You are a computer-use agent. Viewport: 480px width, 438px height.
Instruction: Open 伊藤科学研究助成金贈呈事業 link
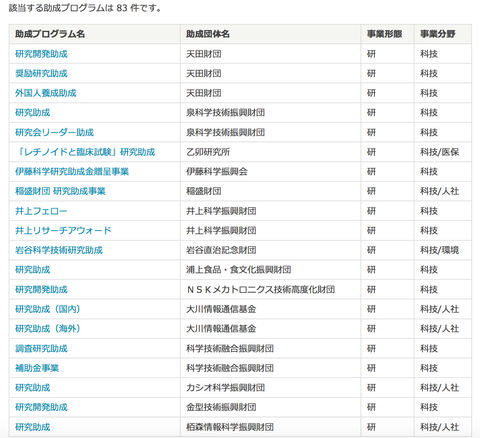click(72, 172)
